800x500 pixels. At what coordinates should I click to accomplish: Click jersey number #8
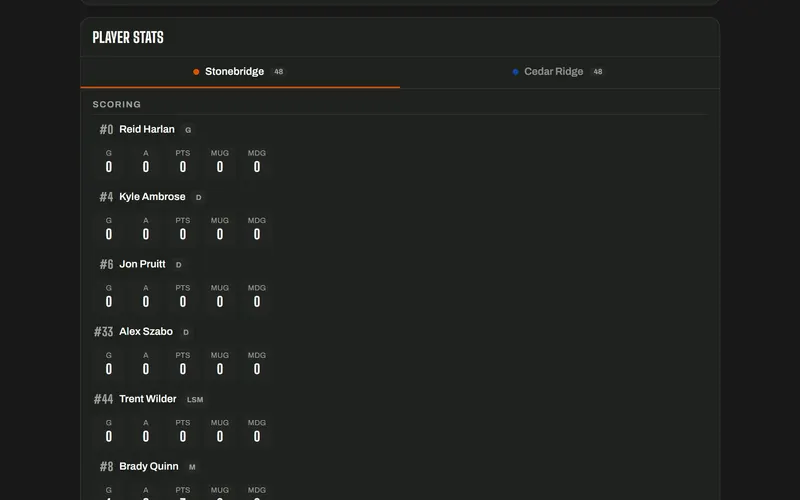click(x=106, y=466)
